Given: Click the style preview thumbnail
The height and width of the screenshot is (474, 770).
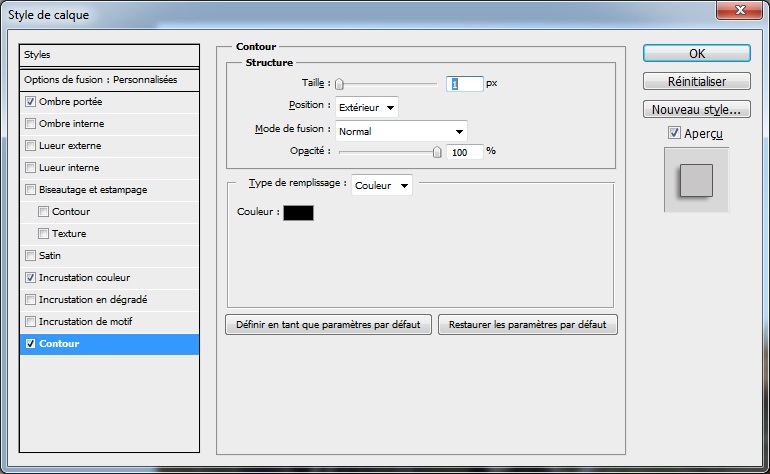Looking at the screenshot, I should 696,180.
